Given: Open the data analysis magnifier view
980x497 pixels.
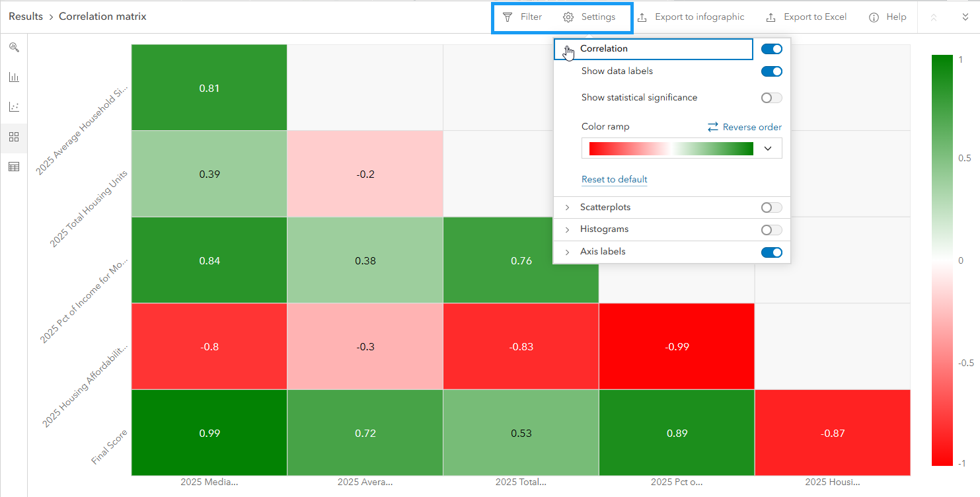Looking at the screenshot, I should click(14, 48).
